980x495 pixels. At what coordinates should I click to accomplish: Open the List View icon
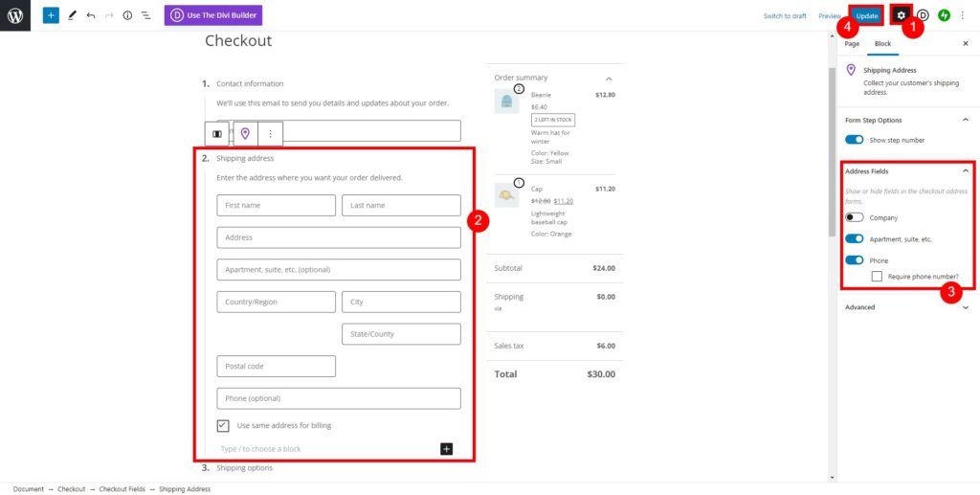tap(145, 15)
